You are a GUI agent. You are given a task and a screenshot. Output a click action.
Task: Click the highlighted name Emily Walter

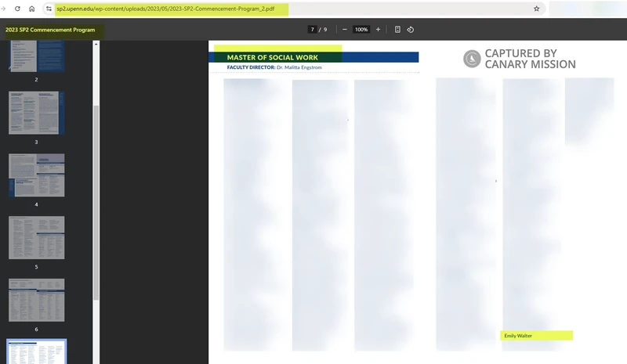tap(537, 335)
